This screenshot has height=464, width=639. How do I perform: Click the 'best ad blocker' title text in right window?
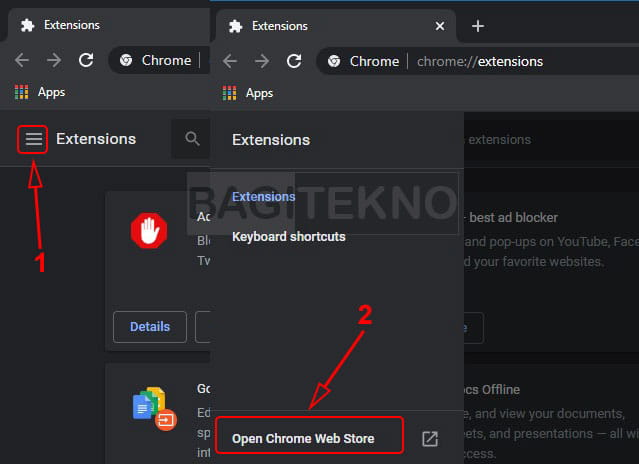pyautogui.click(x=513, y=218)
